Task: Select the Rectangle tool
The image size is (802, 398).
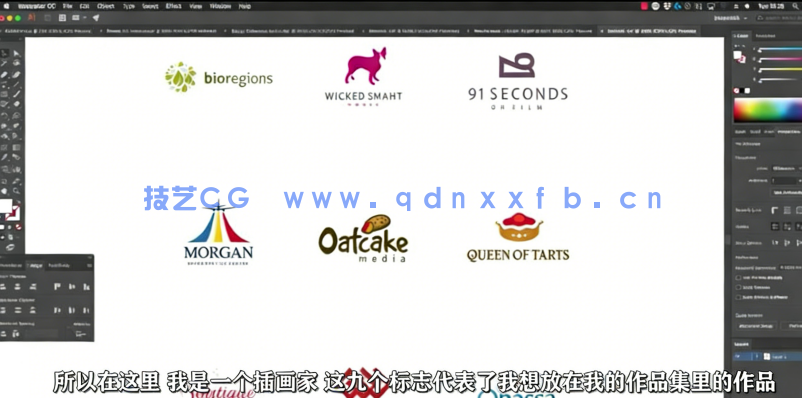Action: pyautogui.click(x=4, y=95)
